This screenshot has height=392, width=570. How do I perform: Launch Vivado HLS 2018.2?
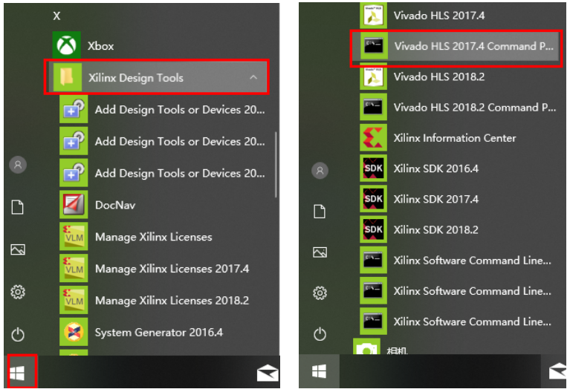click(422, 76)
